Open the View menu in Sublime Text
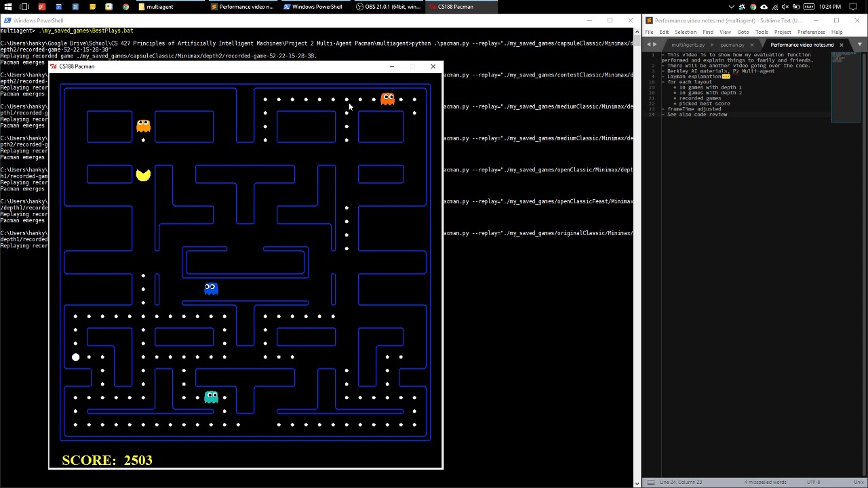The height and width of the screenshot is (488, 868). 725,32
